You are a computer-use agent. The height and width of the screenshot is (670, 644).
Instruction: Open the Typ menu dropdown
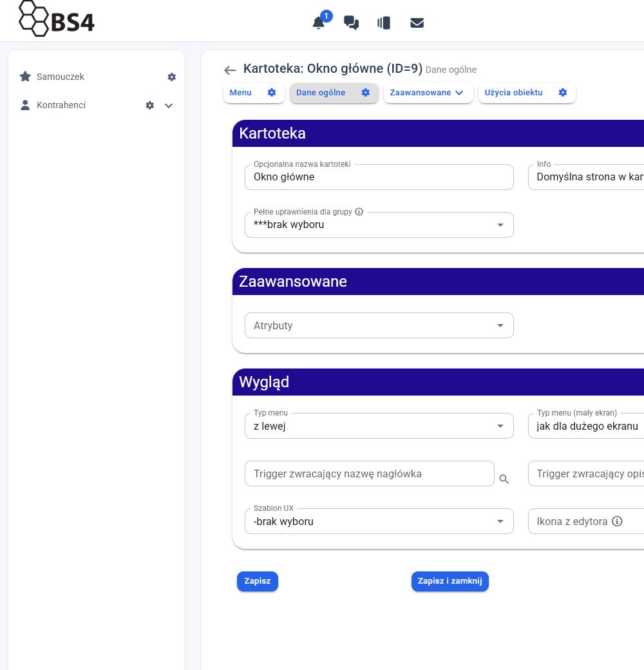point(379,426)
